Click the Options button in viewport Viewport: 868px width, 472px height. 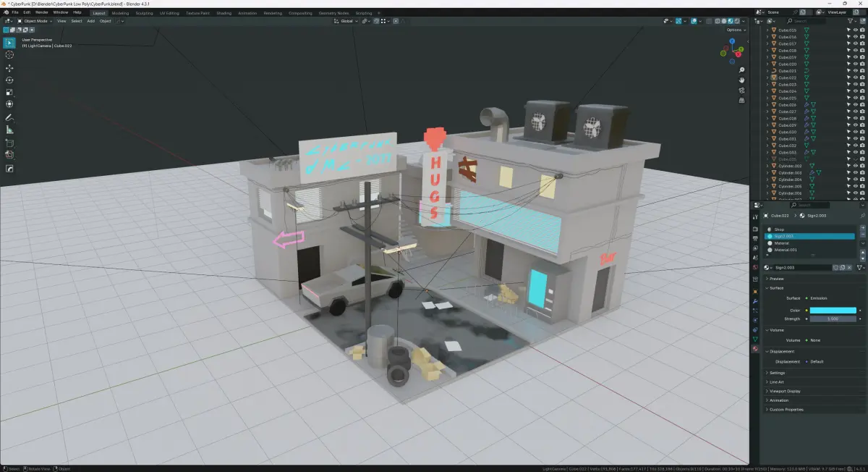click(736, 30)
